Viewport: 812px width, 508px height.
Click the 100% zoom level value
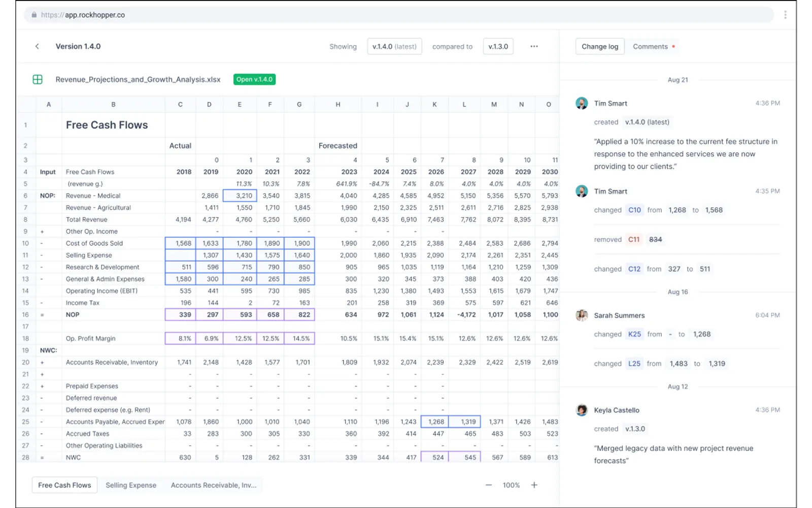point(511,485)
